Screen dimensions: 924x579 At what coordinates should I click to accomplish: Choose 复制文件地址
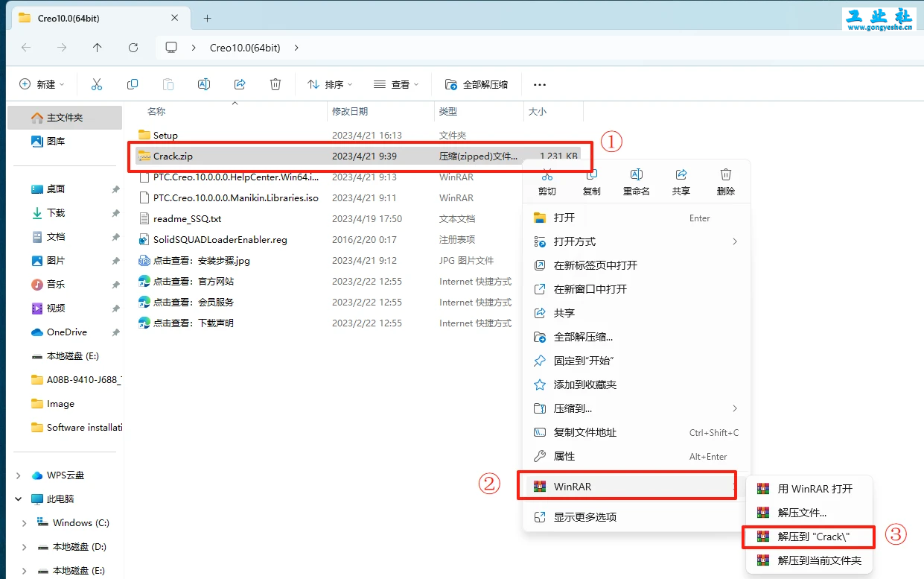[637, 432]
